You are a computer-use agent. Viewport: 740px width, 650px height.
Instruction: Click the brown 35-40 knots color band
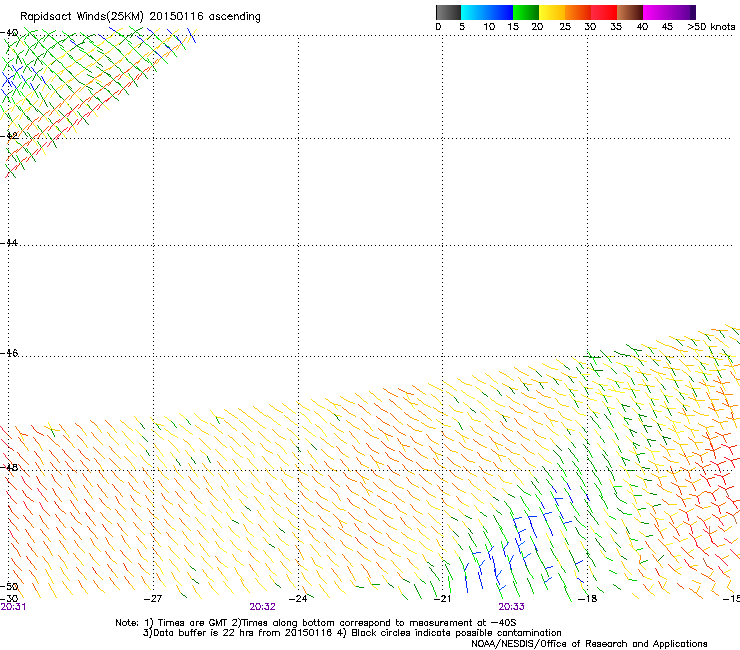[x=630, y=12]
